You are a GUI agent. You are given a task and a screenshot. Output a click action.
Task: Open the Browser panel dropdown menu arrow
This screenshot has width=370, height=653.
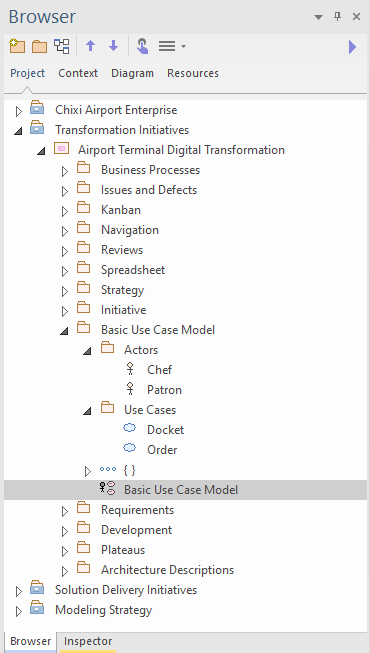pyautogui.click(x=318, y=17)
